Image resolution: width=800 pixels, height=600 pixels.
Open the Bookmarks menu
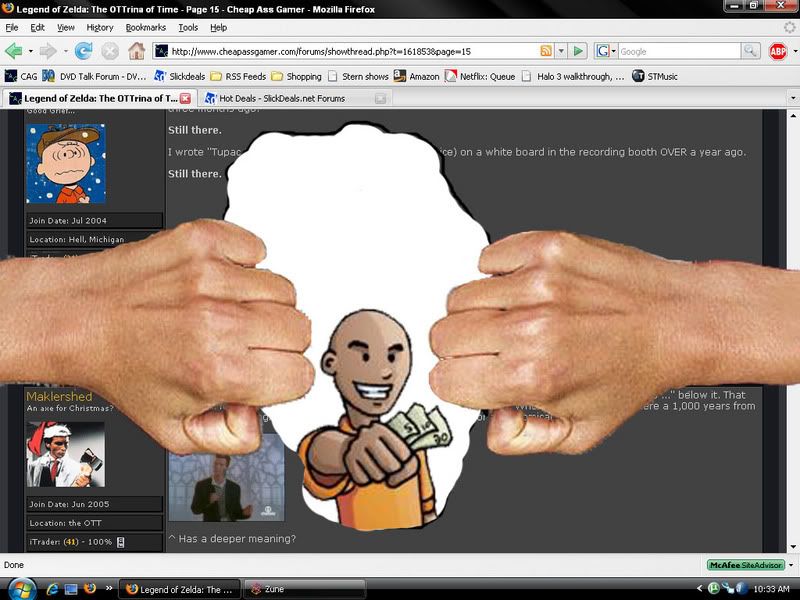click(x=146, y=28)
